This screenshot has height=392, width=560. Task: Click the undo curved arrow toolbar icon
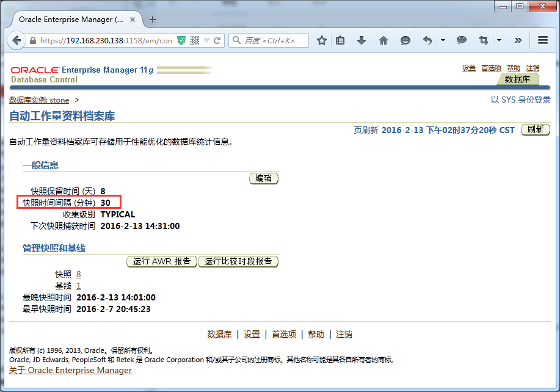coord(427,40)
